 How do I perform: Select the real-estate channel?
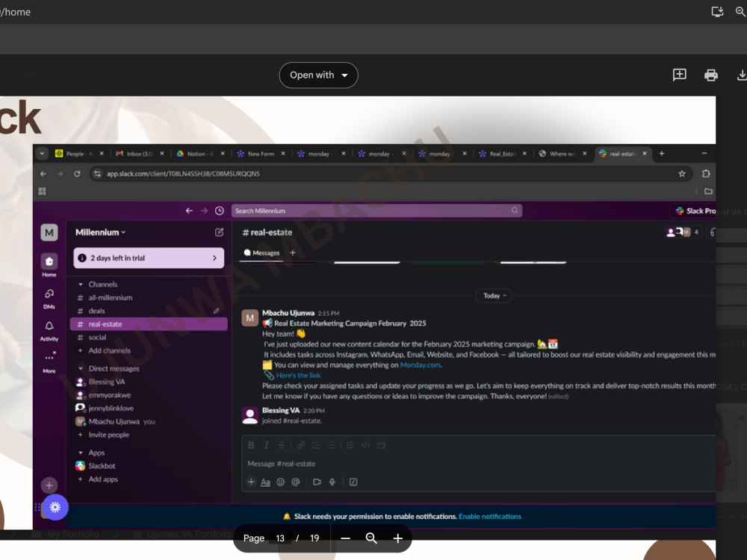point(149,324)
